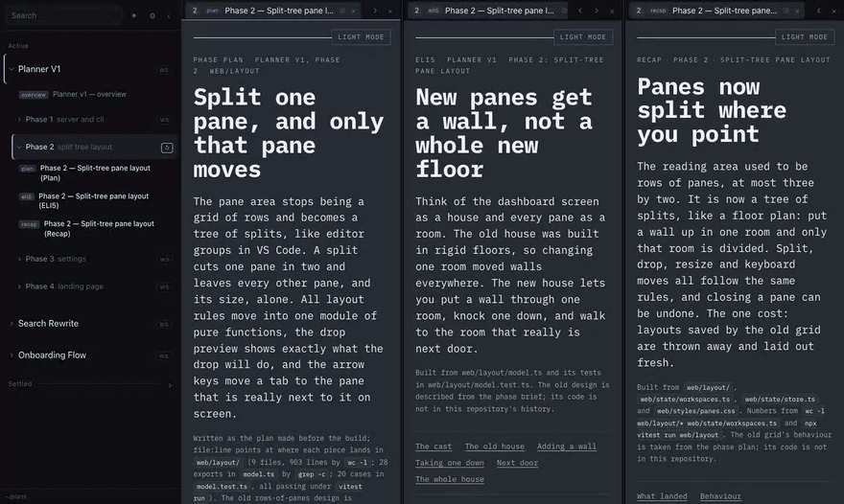Click the WS badge on the Phase 3 row
844x504 pixels.
pyautogui.click(x=164, y=260)
